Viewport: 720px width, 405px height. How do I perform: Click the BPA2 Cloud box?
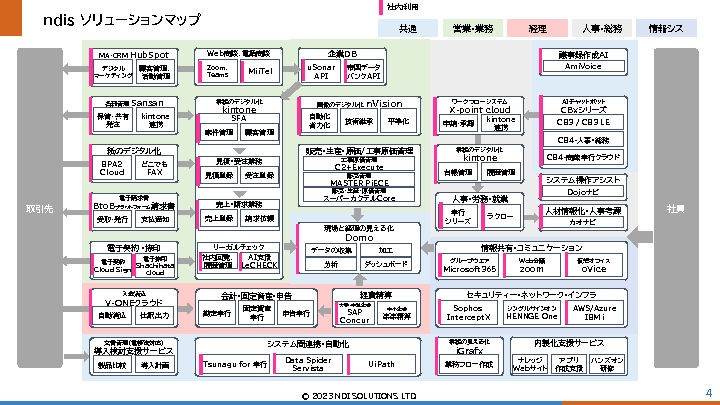tap(111, 168)
